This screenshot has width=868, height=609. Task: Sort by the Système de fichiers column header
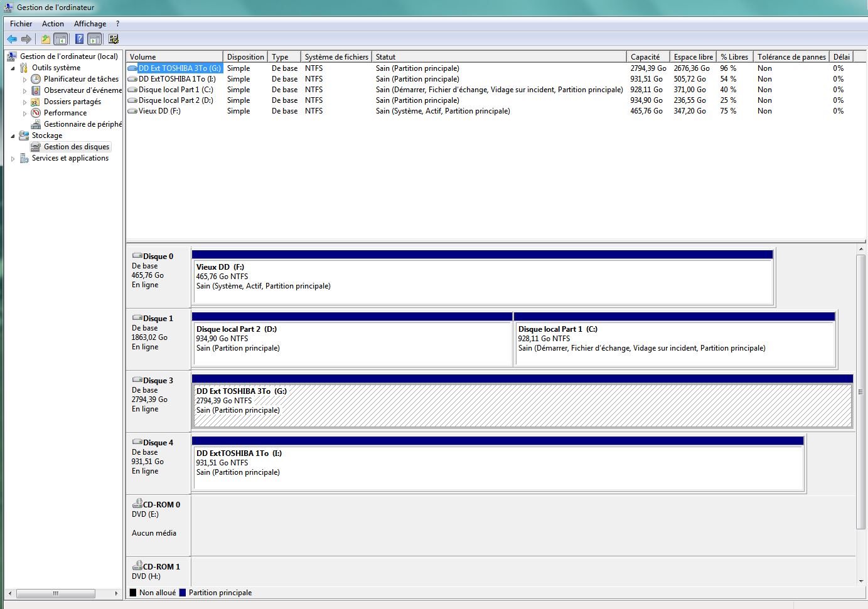tap(336, 56)
